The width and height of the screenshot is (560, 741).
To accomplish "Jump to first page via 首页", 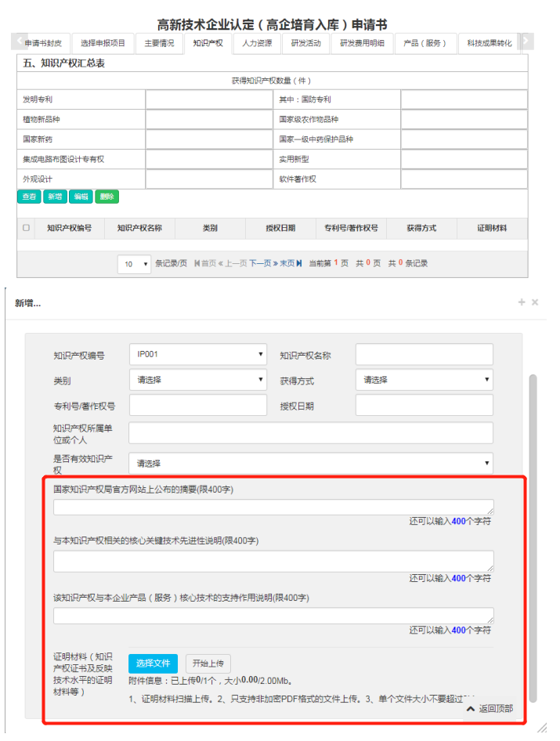I will pyautogui.click(x=204, y=263).
